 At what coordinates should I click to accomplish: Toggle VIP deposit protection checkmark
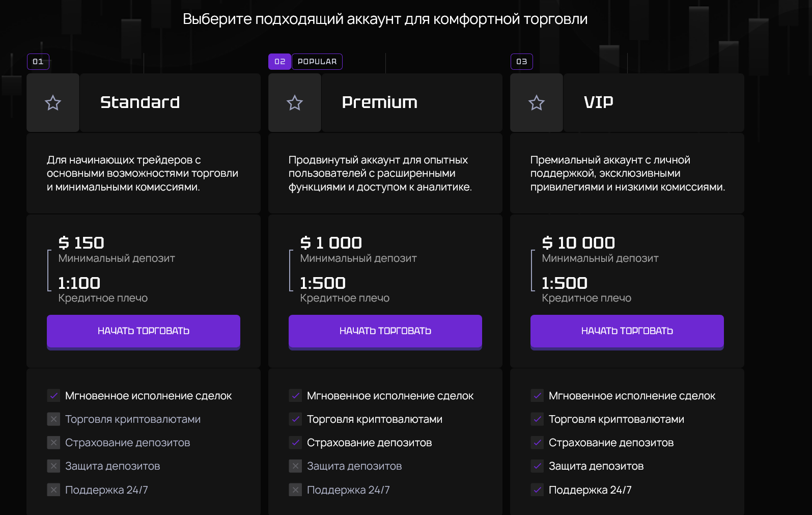point(537,466)
